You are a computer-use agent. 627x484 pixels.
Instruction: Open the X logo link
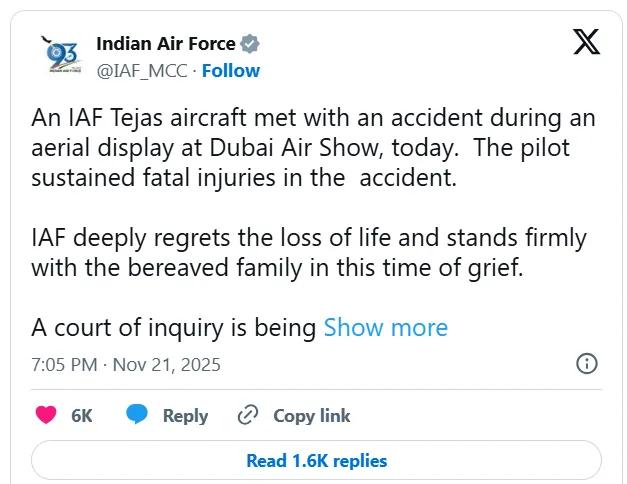(586, 43)
